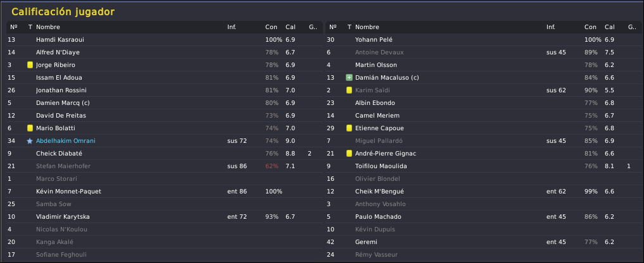Select Toifilou Maoulida in right table
Screen dimensions: 644x263
[482, 166]
